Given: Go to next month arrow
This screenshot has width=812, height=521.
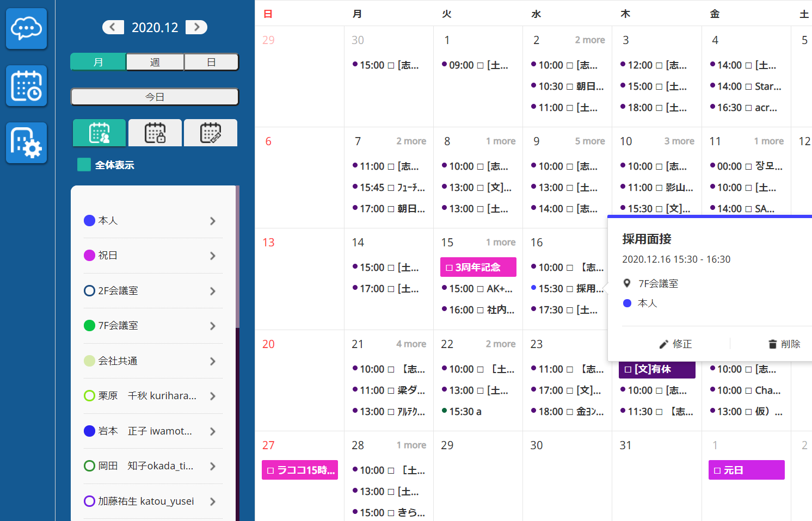Looking at the screenshot, I should point(196,27).
